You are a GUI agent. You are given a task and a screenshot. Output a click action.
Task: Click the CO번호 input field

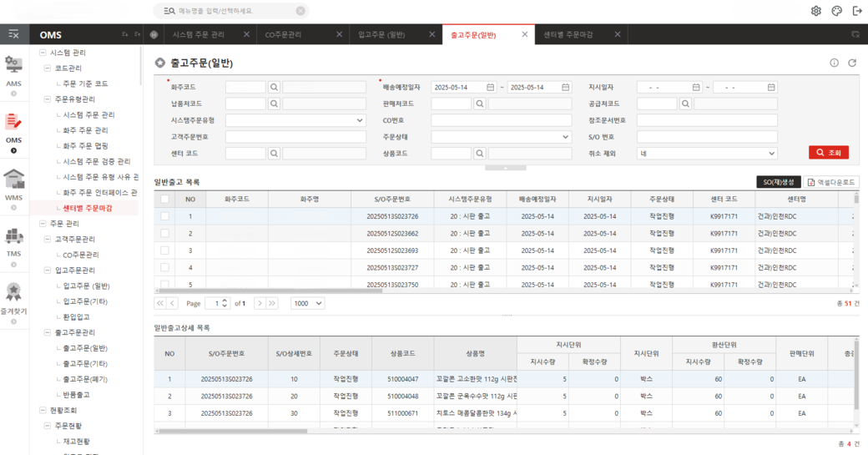click(502, 120)
